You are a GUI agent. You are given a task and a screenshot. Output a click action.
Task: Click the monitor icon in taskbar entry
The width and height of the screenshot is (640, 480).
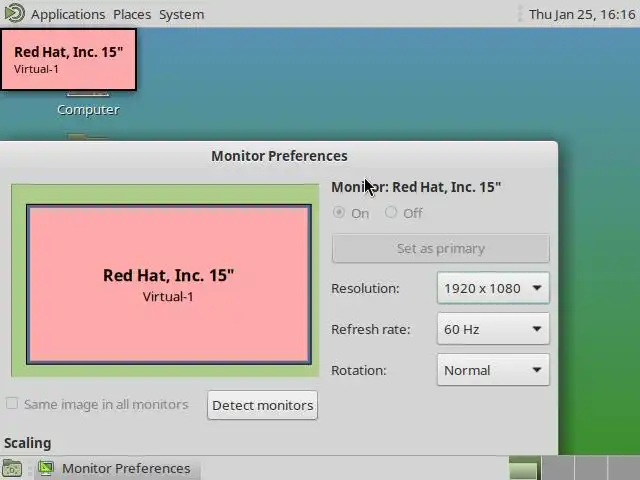(46, 468)
